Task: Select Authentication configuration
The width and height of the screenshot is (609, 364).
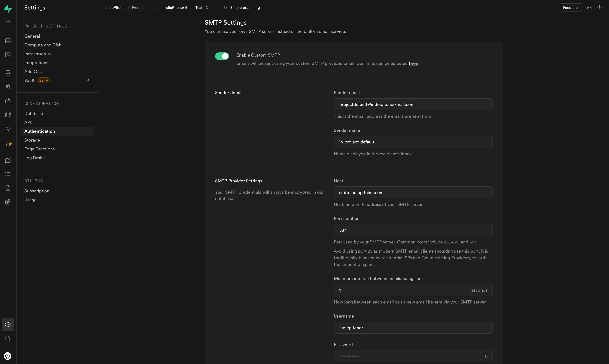Action: (57, 131)
